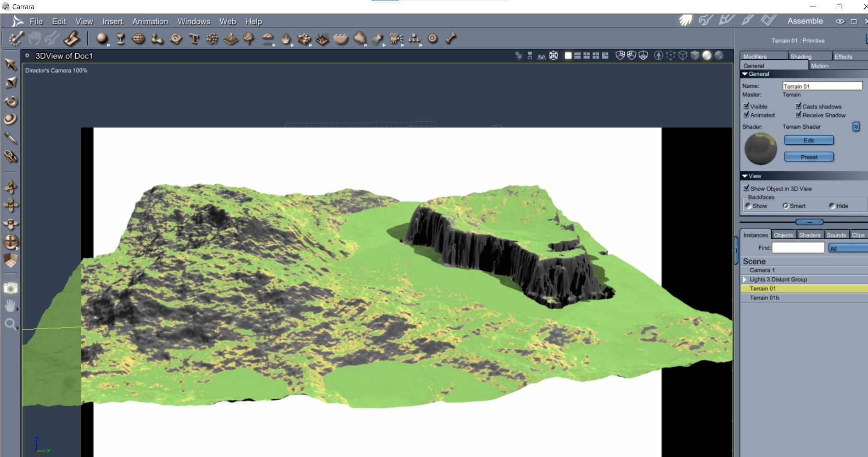Select the target helper object tool
The width and height of the screenshot is (868, 457).
coord(432,39)
